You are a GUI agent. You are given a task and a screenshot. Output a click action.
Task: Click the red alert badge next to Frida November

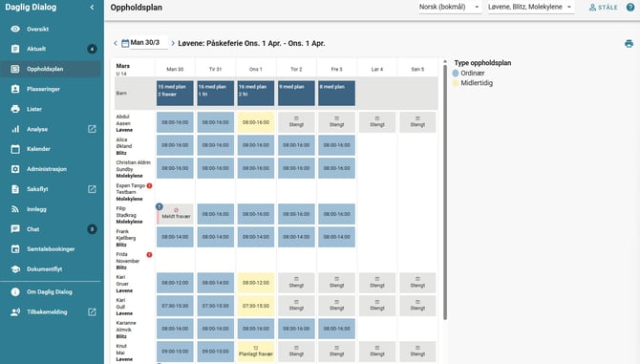pyautogui.click(x=149, y=255)
